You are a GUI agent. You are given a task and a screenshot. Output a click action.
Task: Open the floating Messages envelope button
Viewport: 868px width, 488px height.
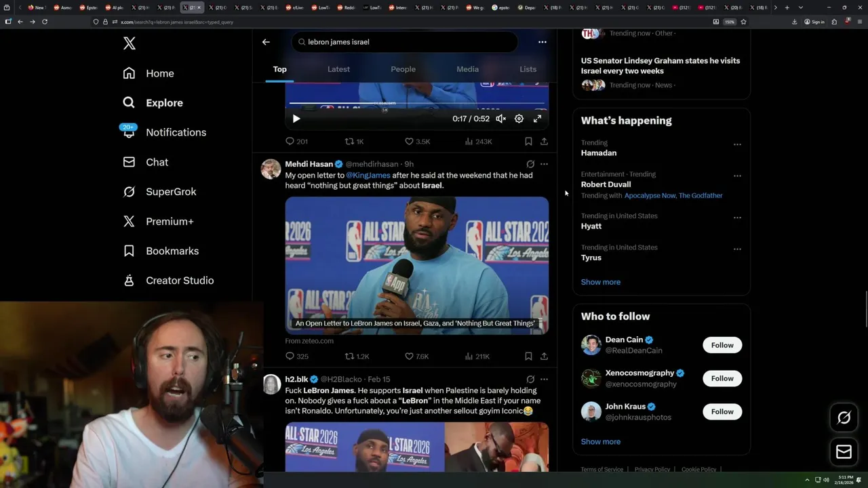[844, 452]
